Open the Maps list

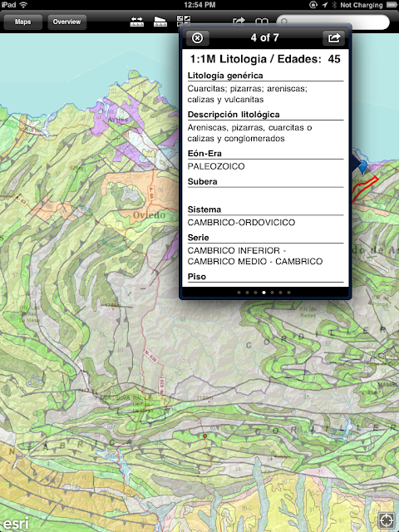[22, 22]
